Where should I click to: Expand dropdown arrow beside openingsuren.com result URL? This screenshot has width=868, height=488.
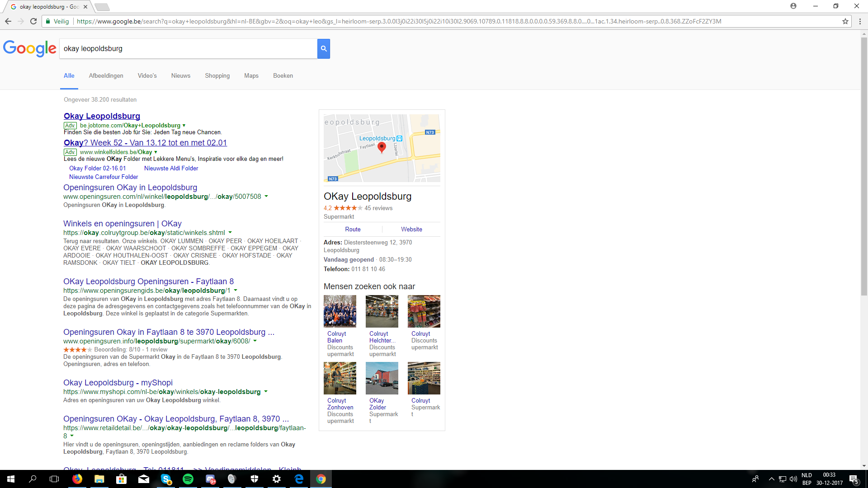[x=266, y=197]
